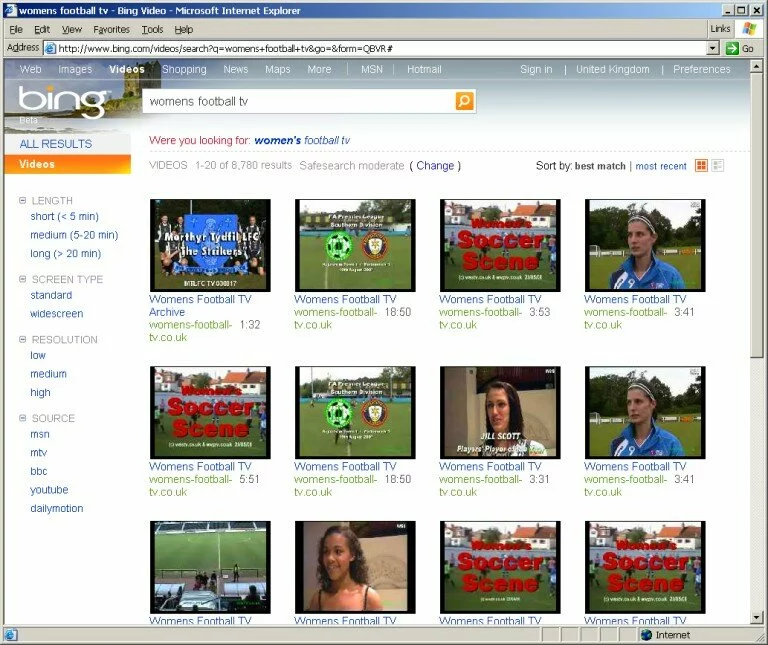Filter by short (< 5 min) length
Screen dimensions: 768x645
click(64, 216)
